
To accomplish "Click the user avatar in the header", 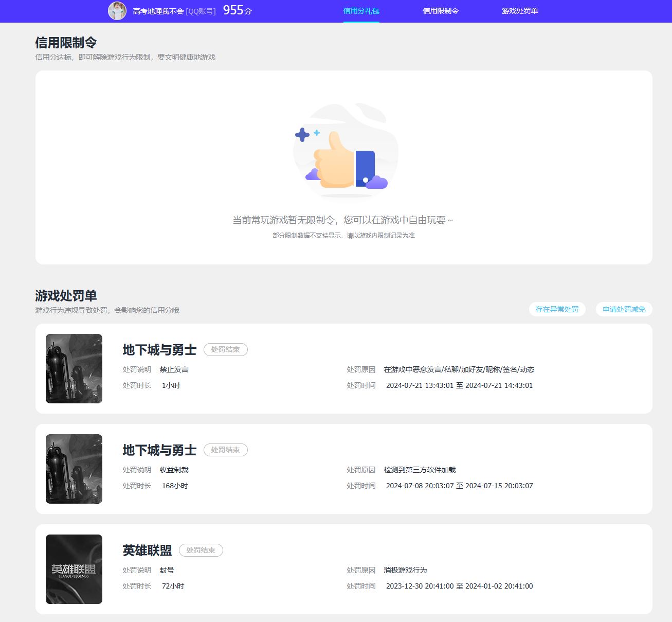I will (117, 11).
